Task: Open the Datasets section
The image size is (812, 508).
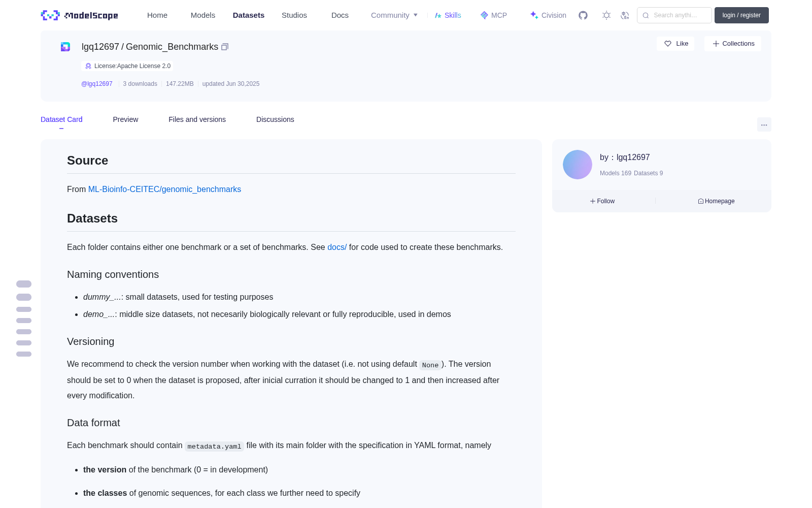Action: pyautogui.click(x=249, y=15)
